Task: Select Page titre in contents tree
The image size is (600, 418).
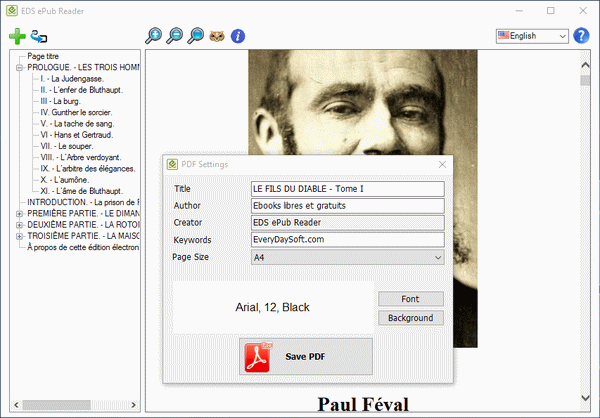Action: (x=43, y=56)
